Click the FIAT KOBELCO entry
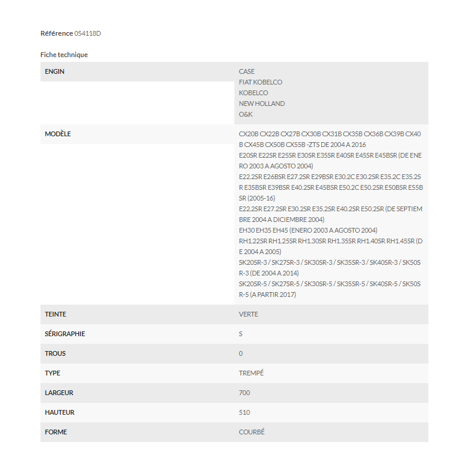This screenshot has width=476, height=476. coord(261,82)
